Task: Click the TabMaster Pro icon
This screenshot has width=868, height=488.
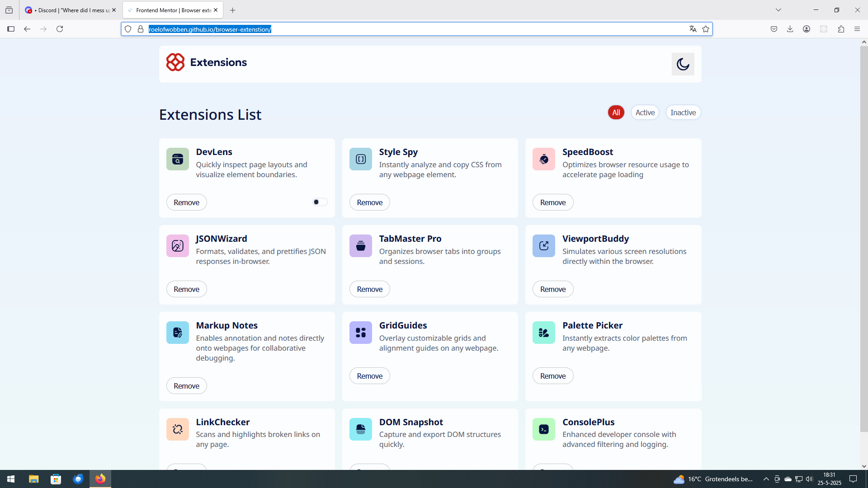Action: pos(360,246)
